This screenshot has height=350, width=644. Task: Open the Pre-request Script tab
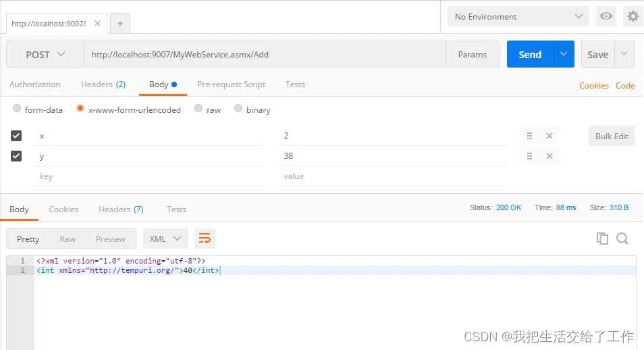(232, 84)
